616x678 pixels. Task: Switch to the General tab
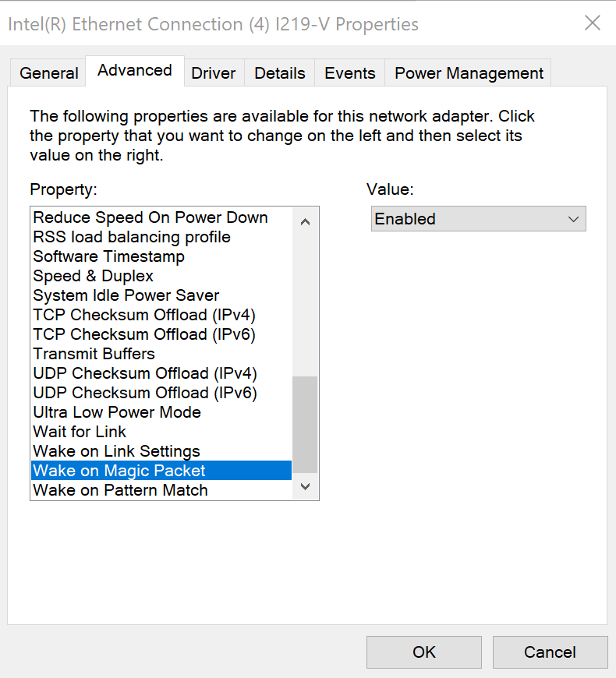[48, 72]
